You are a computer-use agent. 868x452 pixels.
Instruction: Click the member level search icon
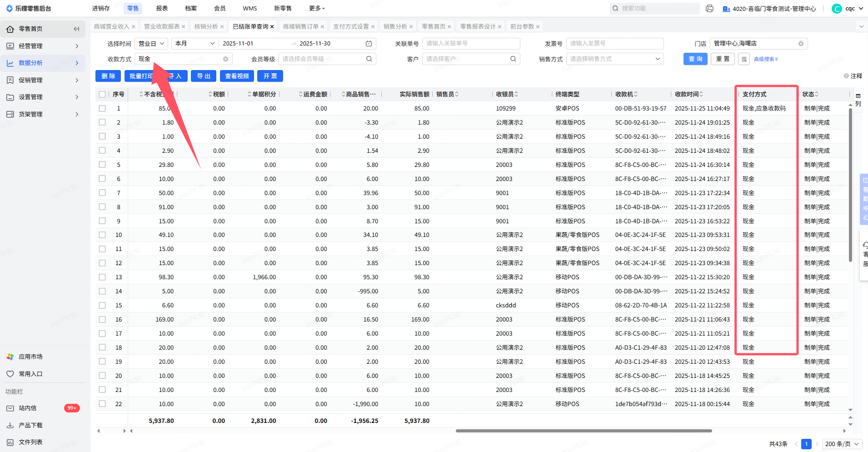tap(369, 59)
